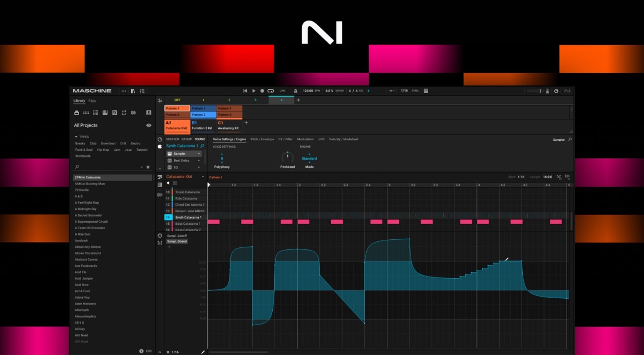Open the Sampler plug-in slot dropdown
The image size is (644, 355).
(199, 154)
